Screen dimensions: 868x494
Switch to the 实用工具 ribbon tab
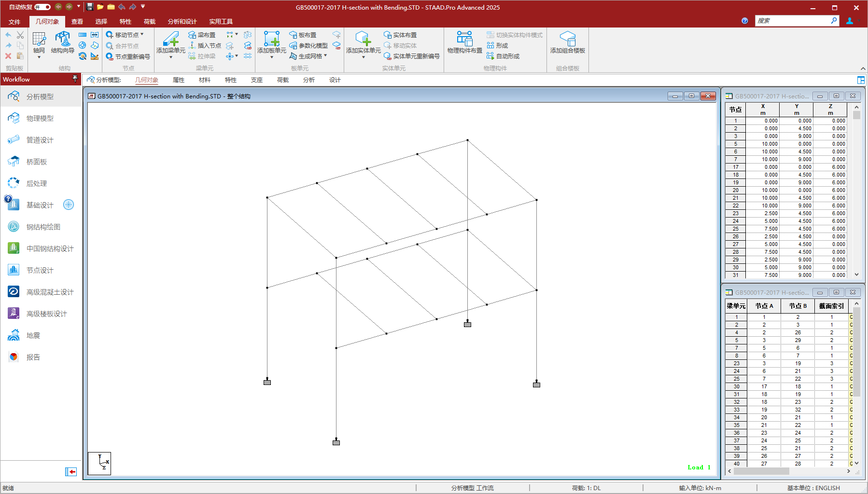click(221, 22)
